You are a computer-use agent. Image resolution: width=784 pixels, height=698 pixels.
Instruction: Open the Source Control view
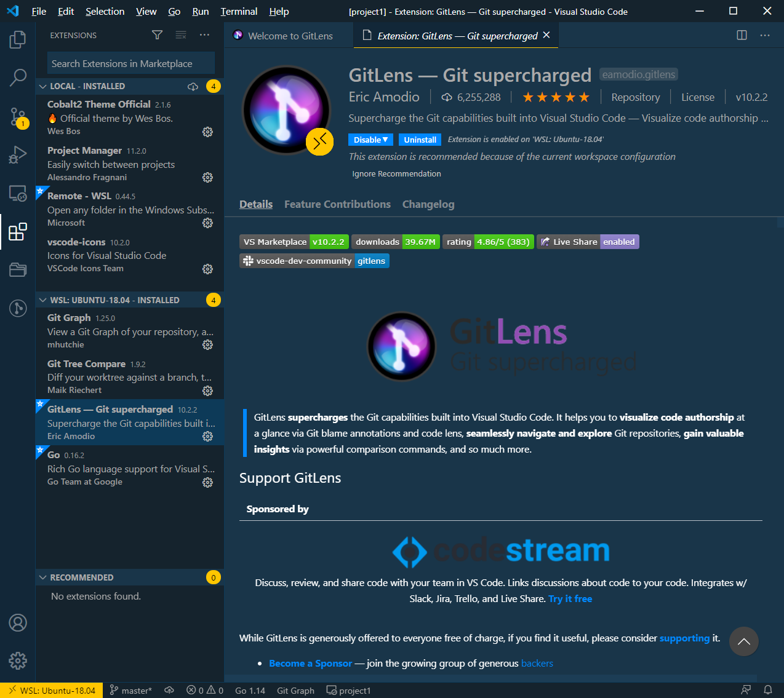(x=18, y=116)
